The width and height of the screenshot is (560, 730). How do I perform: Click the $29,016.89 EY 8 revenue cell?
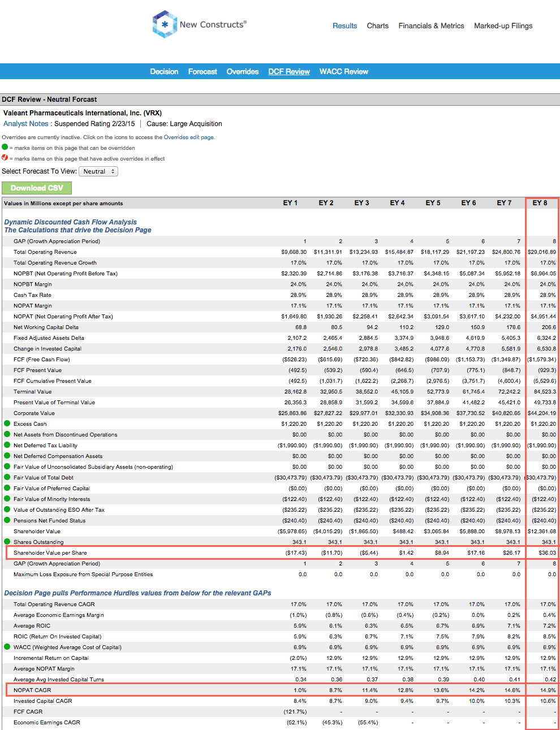tap(542, 252)
